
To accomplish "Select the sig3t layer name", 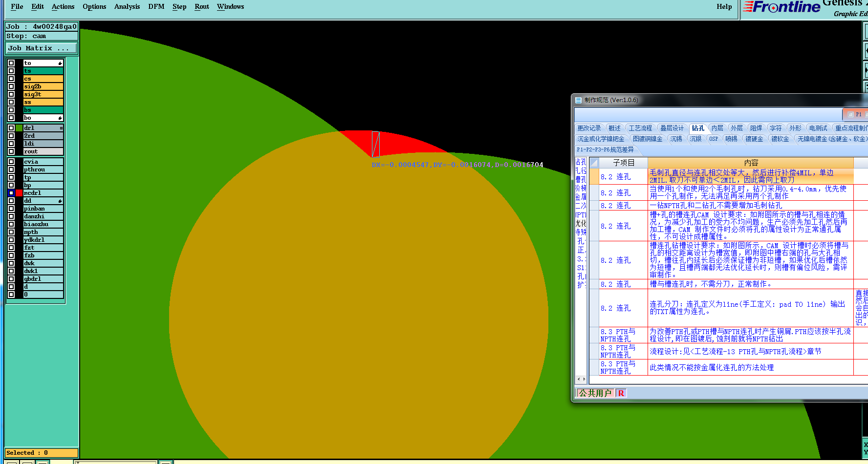I will (x=43, y=94).
